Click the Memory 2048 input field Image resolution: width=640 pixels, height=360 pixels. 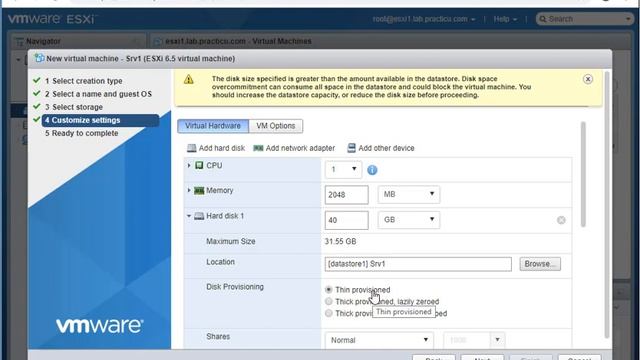[347, 195]
